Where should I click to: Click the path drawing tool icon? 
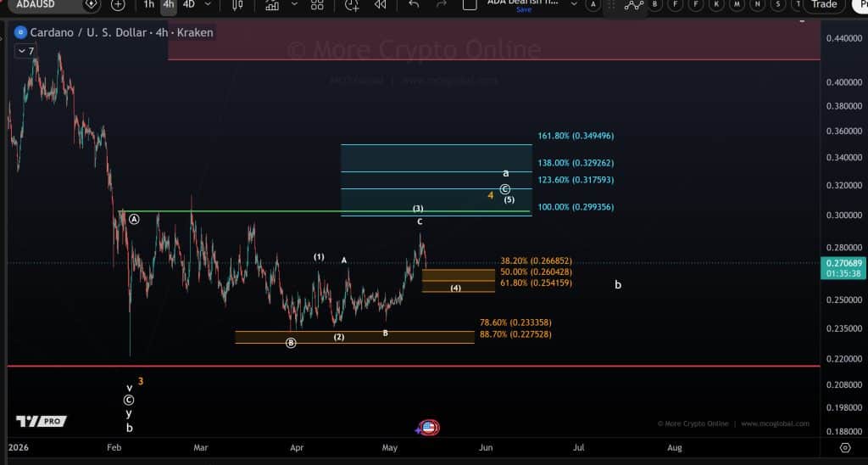coord(634,5)
